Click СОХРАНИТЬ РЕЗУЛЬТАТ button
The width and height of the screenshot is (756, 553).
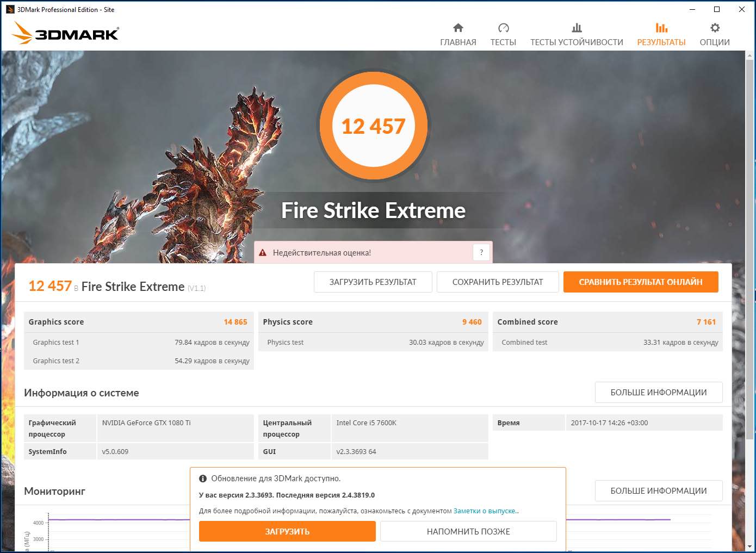click(x=498, y=282)
